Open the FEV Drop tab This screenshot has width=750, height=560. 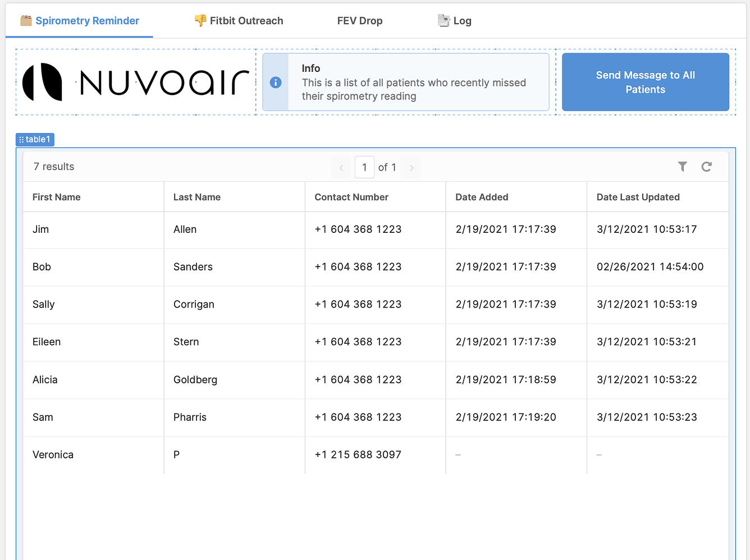click(x=360, y=21)
